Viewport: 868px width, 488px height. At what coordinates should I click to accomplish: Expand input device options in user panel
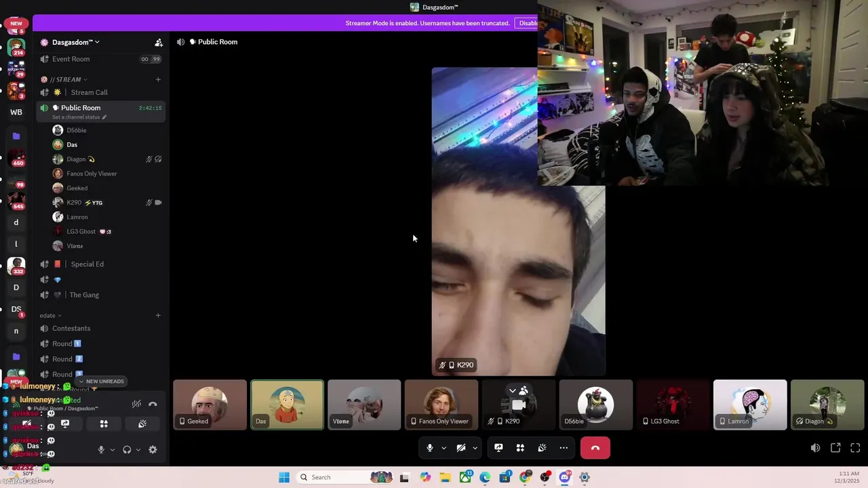[x=113, y=449]
